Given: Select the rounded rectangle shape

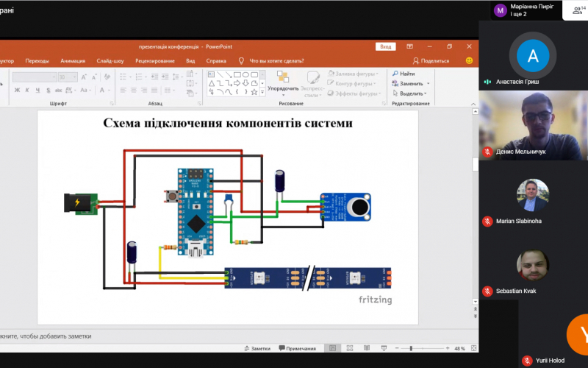Looking at the screenshot, I should pos(254,74).
